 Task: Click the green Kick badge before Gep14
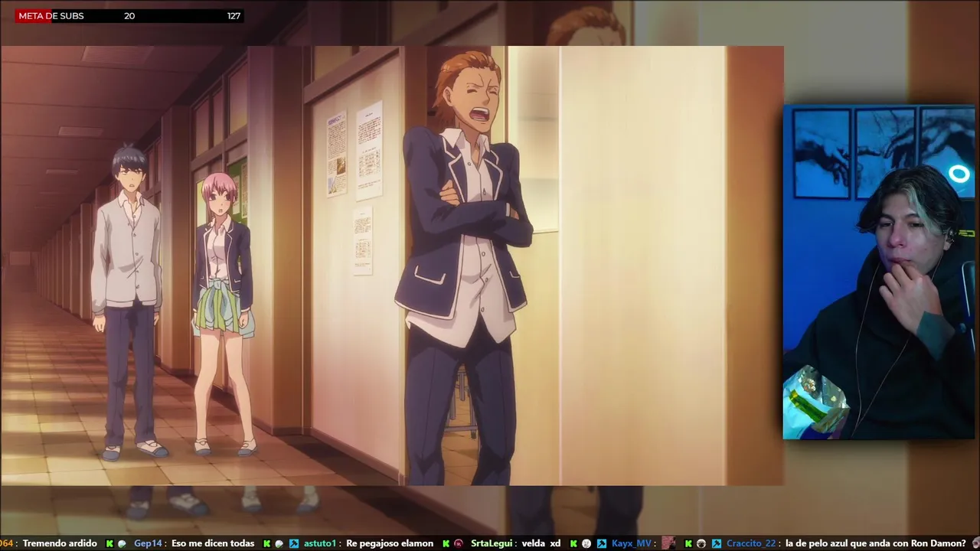coord(109,543)
